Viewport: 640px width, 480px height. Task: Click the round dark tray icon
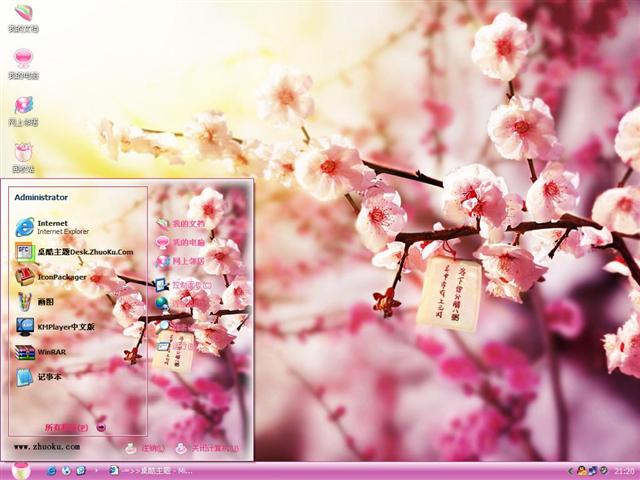(x=603, y=471)
